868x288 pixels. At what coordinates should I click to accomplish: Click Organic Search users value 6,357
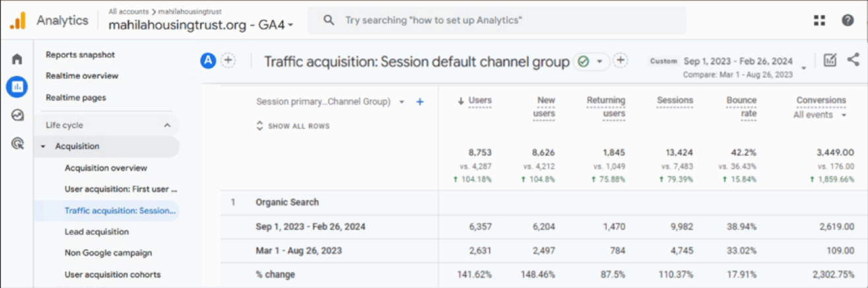pyautogui.click(x=480, y=227)
